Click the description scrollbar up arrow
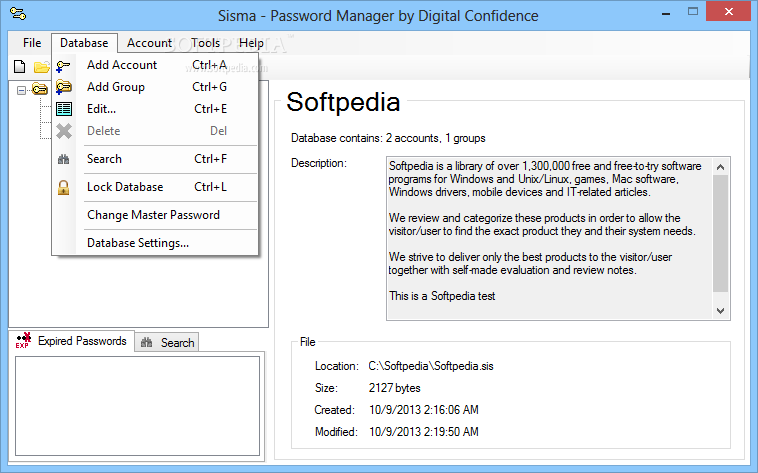758x473 pixels. click(x=720, y=167)
